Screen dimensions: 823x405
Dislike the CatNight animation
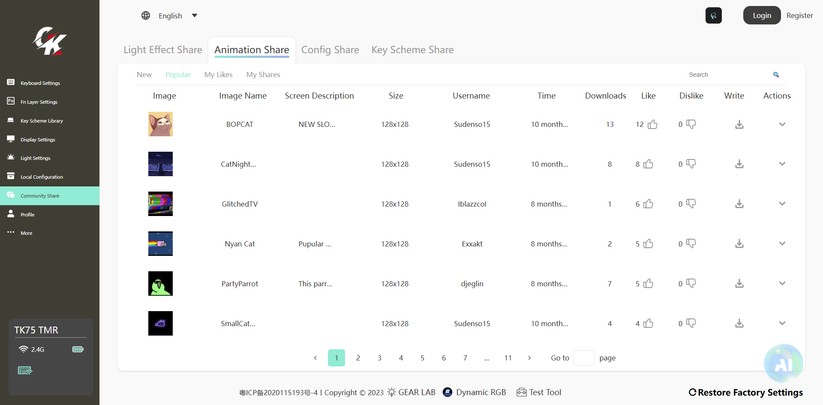691,164
